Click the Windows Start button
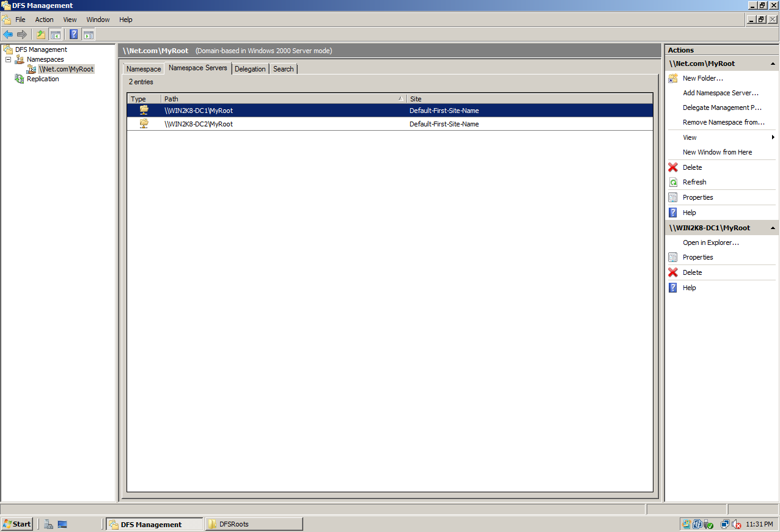Screen dimensions: 780x532 (x=17, y=524)
